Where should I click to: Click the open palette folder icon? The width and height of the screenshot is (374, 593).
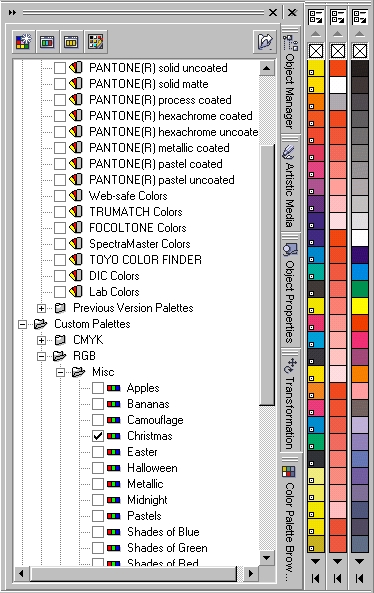[x=264, y=41]
